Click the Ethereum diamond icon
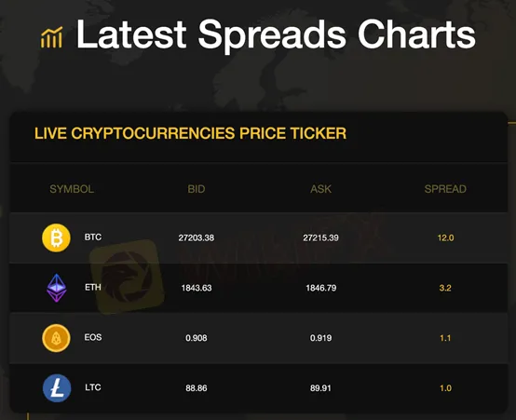 click(57, 288)
